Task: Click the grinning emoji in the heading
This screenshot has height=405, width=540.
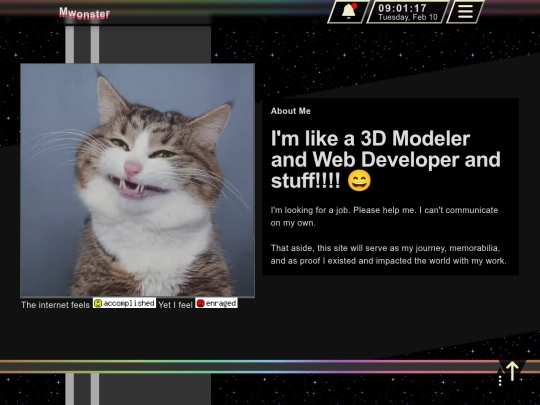Action: point(359,180)
